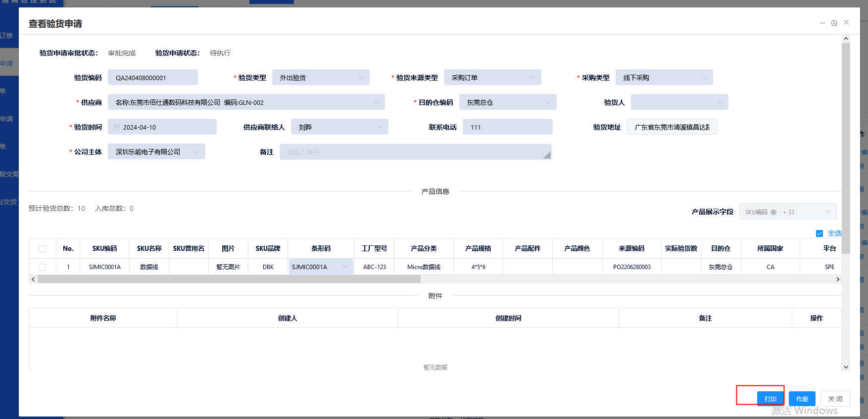Click the 来源编码 column header
Image resolution: width=868 pixels, height=419 pixels.
click(x=631, y=249)
